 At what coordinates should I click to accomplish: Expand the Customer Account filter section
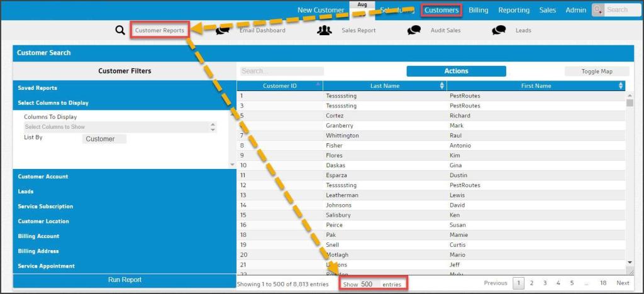pyautogui.click(x=43, y=177)
